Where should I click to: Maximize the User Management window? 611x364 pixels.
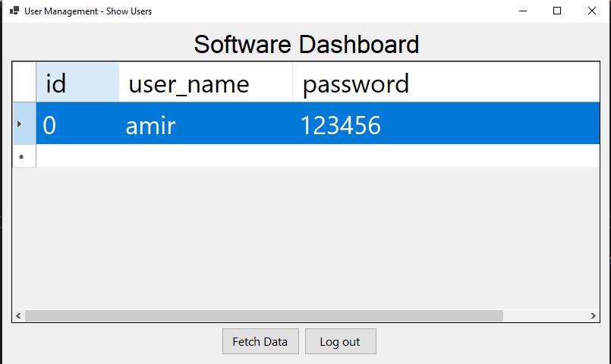tap(557, 11)
